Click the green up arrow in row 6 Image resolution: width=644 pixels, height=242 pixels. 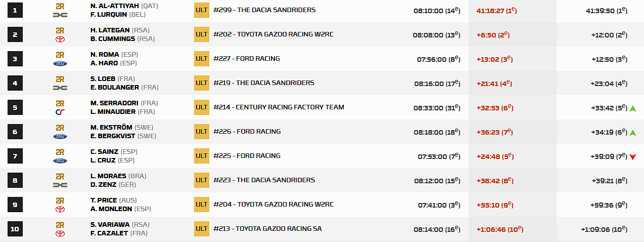pyautogui.click(x=632, y=132)
